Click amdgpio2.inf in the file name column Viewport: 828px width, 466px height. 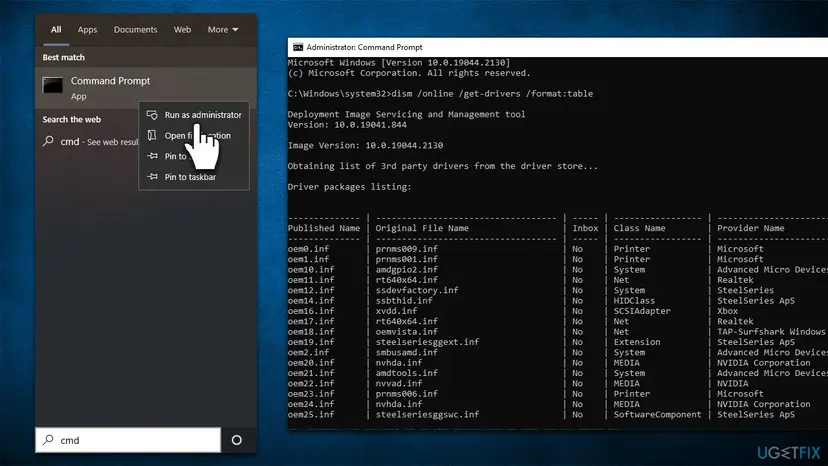407,269
